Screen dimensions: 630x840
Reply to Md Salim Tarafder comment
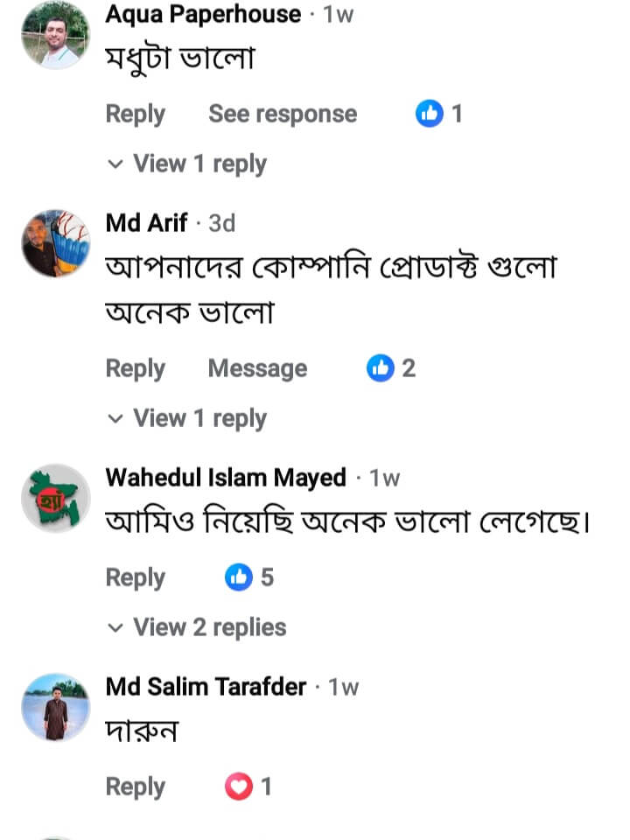pyautogui.click(x=135, y=787)
